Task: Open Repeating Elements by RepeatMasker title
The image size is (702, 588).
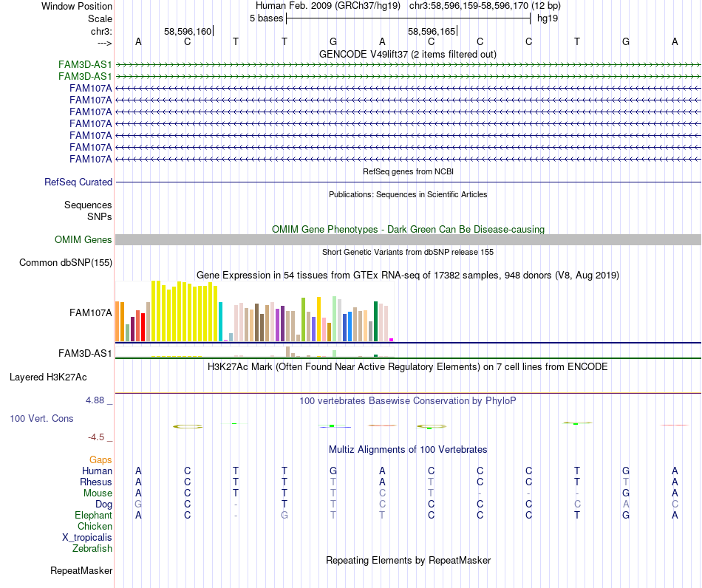Action: 409,560
